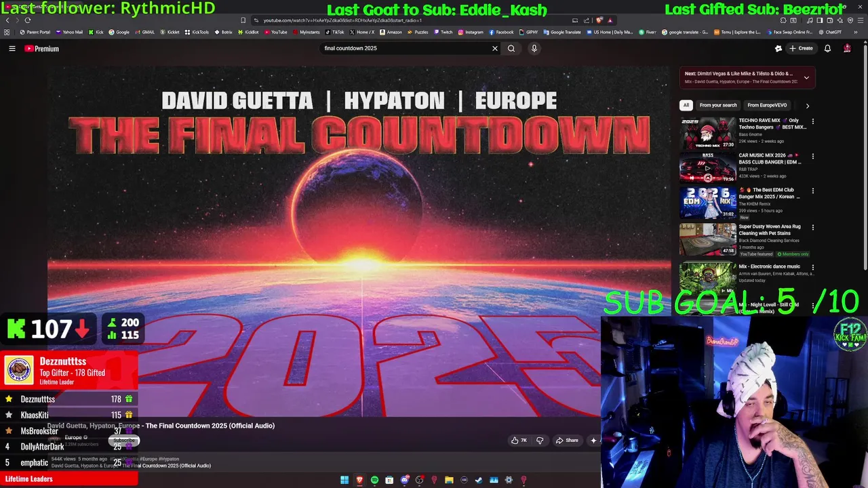The width and height of the screenshot is (868, 488).
Task: Open Settings gear on the taskbar
Action: pos(509,481)
